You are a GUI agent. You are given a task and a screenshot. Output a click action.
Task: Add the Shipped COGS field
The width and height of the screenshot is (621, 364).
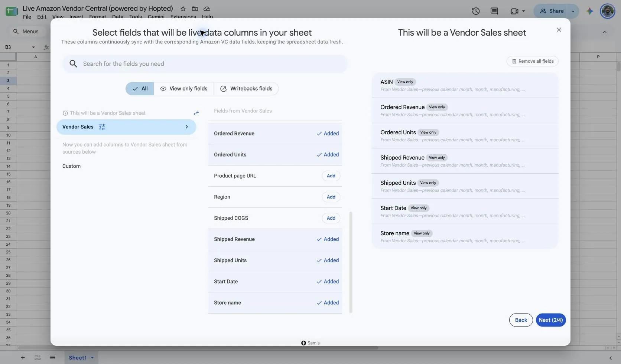(x=331, y=218)
